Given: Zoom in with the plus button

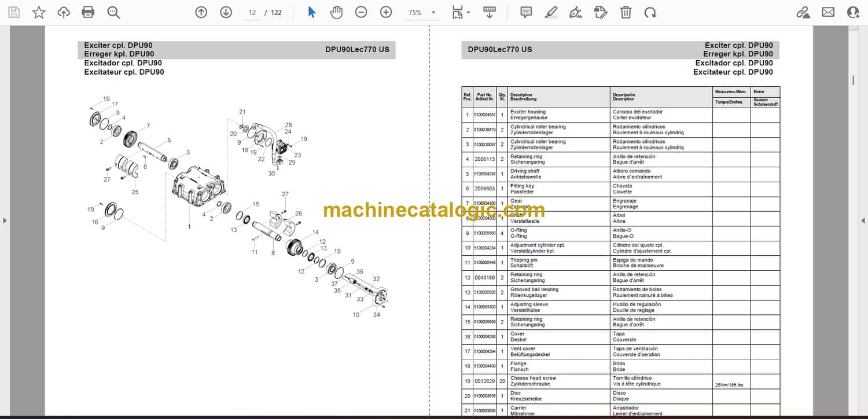Looking at the screenshot, I should [386, 12].
